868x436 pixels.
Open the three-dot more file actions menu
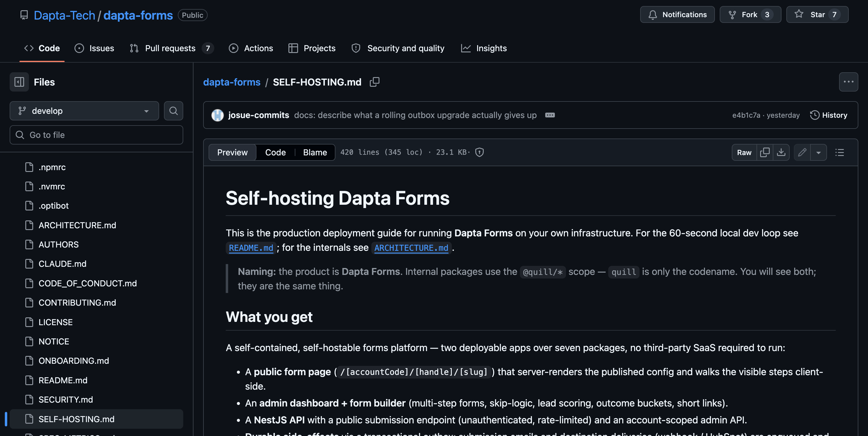pyautogui.click(x=848, y=82)
